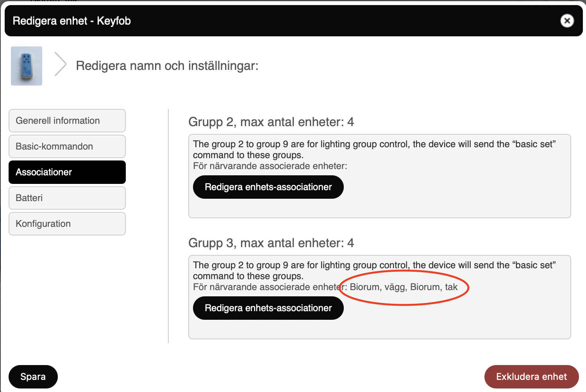Click the chevron arrow beside the thumbnail
The height and width of the screenshot is (392, 586).
coord(60,64)
